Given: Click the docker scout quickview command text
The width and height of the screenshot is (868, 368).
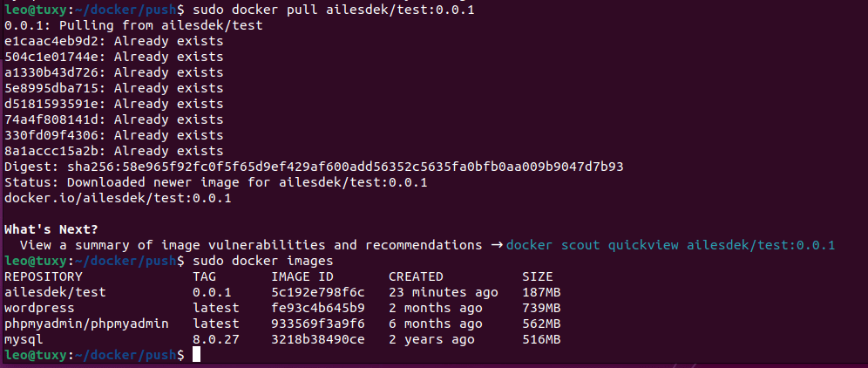Looking at the screenshot, I should 670,245.
